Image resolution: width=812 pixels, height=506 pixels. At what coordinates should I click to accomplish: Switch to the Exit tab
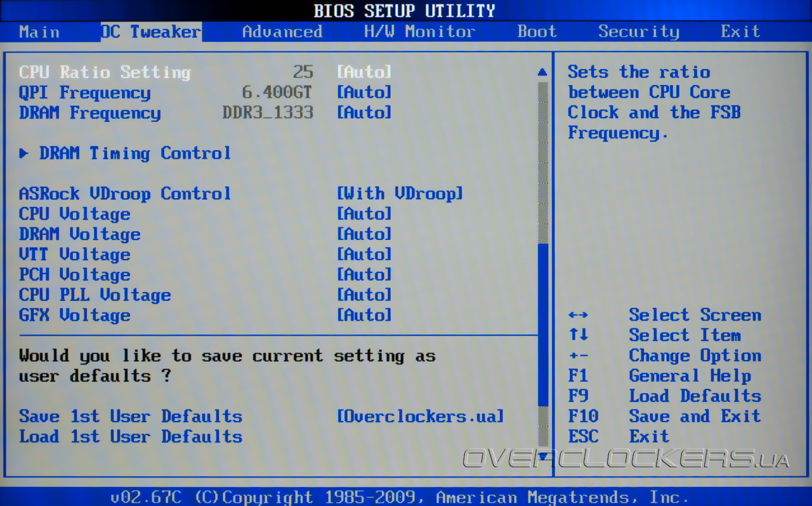tap(740, 32)
